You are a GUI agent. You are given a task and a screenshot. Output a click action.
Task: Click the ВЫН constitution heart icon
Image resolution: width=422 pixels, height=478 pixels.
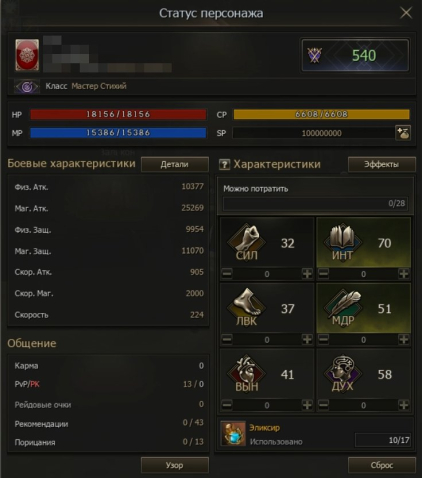pos(247,373)
